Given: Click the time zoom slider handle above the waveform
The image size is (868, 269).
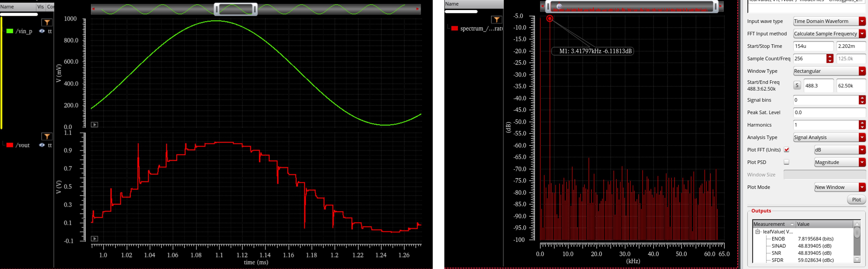Looking at the screenshot, I should tap(236, 9).
